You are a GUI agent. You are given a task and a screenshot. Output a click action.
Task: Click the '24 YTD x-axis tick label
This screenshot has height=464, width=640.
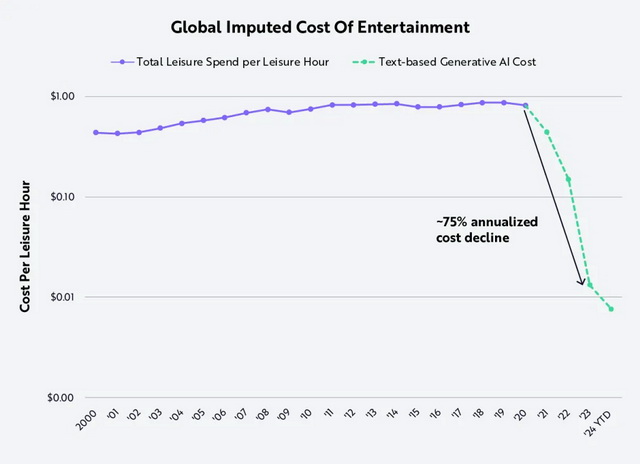(x=601, y=421)
